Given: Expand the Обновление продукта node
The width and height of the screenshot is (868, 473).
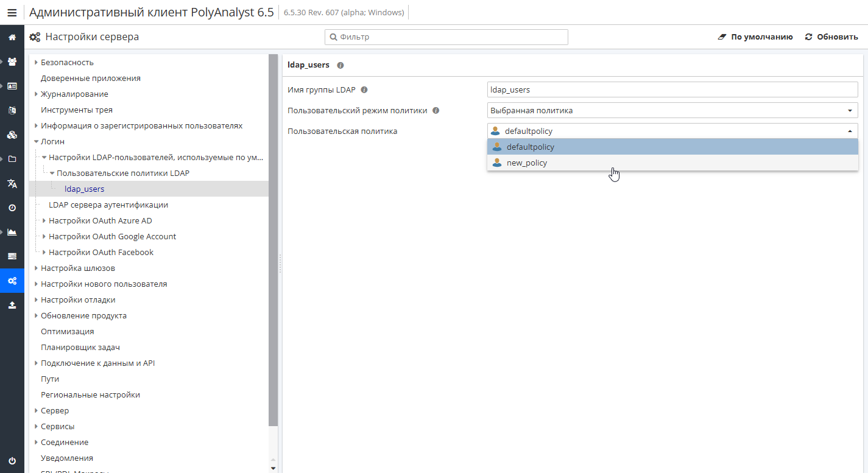Looking at the screenshot, I should tap(37, 316).
